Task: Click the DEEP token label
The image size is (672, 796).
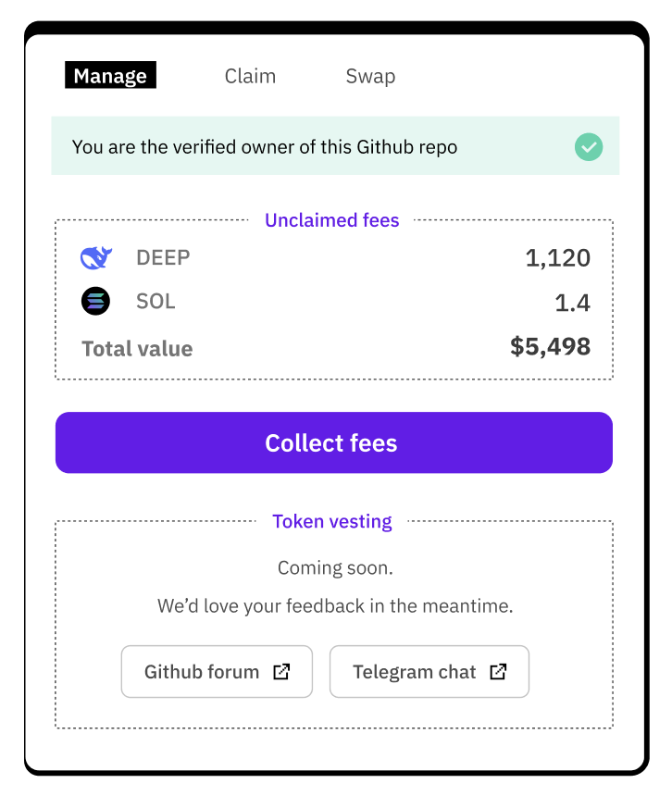Action: 163,258
